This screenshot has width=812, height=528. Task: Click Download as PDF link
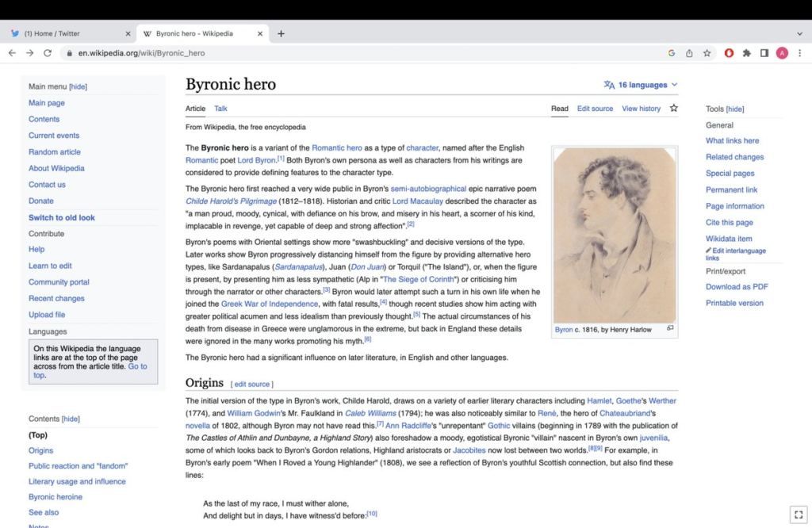[737, 287]
